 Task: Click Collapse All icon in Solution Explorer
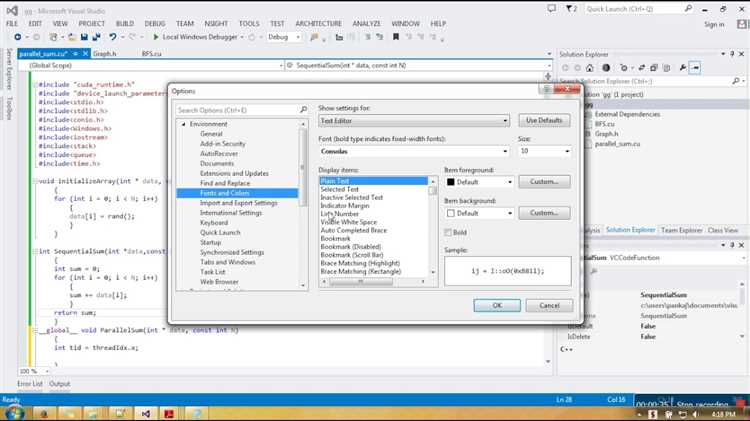pos(654,68)
